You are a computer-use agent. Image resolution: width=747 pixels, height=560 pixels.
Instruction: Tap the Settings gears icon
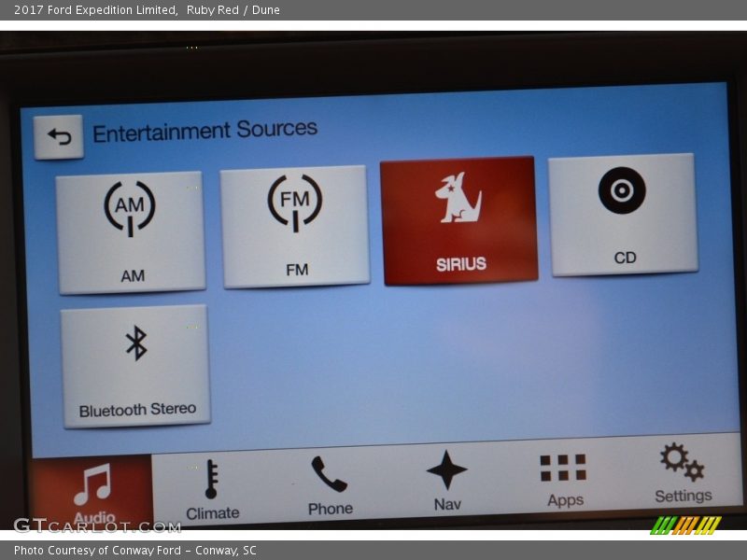point(682,461)
